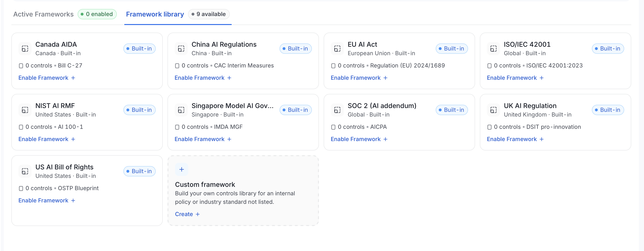644x251 pixels.
Task: Enable the China AI Regulations framework
Action: click(203, 78)
